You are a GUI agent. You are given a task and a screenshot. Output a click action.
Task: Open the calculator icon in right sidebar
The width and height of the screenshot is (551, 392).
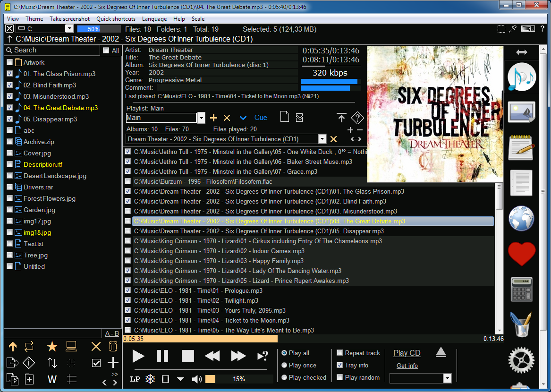521,289
